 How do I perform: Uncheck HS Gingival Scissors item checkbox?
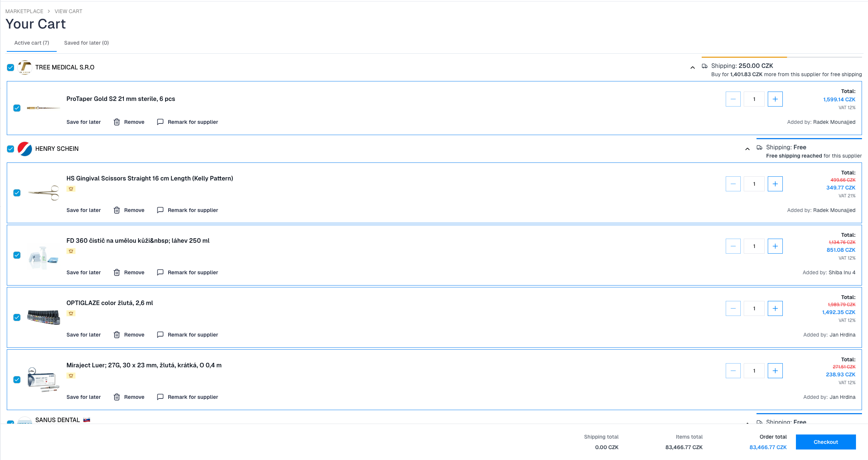17,193
